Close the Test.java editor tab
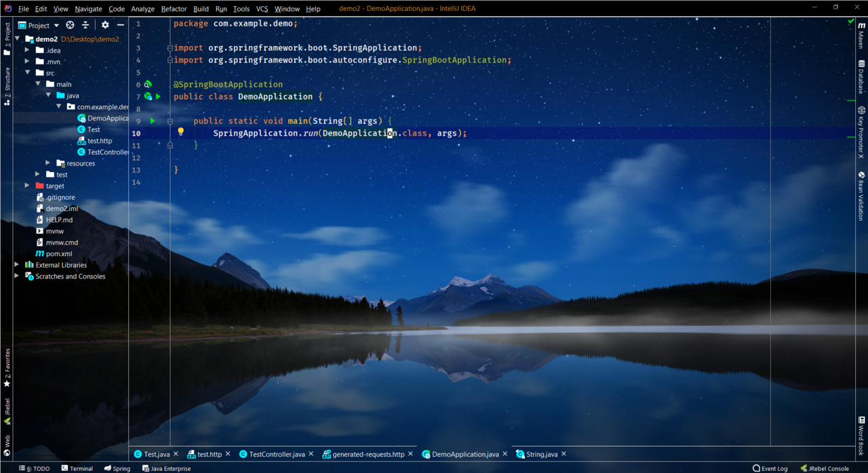This screenshot has height=473, width=868. [x=176, y=454]
